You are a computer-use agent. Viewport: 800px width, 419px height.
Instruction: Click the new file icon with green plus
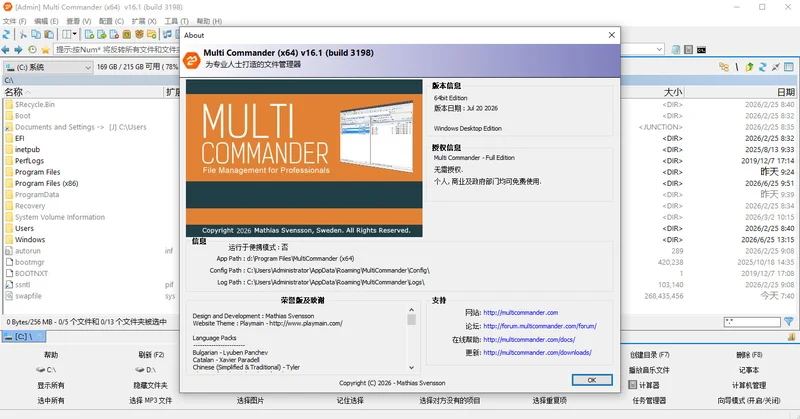pyautogui.click(x=89, y=35)
